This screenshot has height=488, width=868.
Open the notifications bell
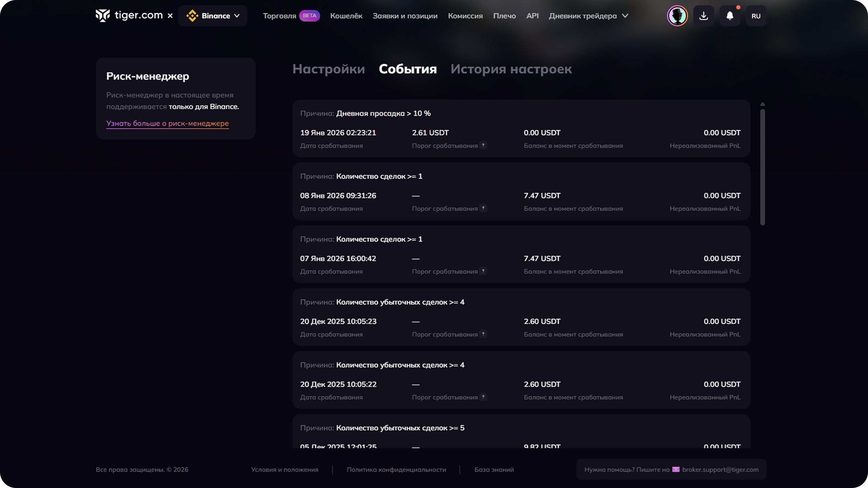pos(730,16)
